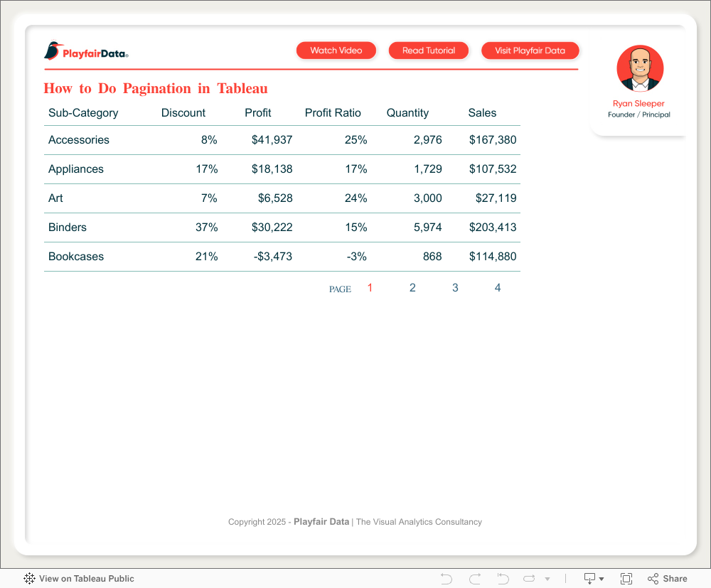Click Ryan Sleeper's avatar image
The width and height of the screenshot is (711, 588).
pos(639,69)
